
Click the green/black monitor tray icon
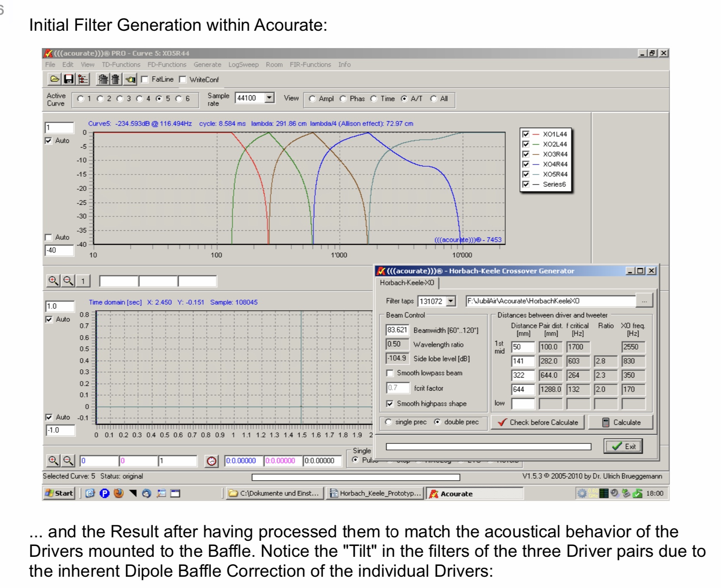pyautogui.click(x=604, y=493)
